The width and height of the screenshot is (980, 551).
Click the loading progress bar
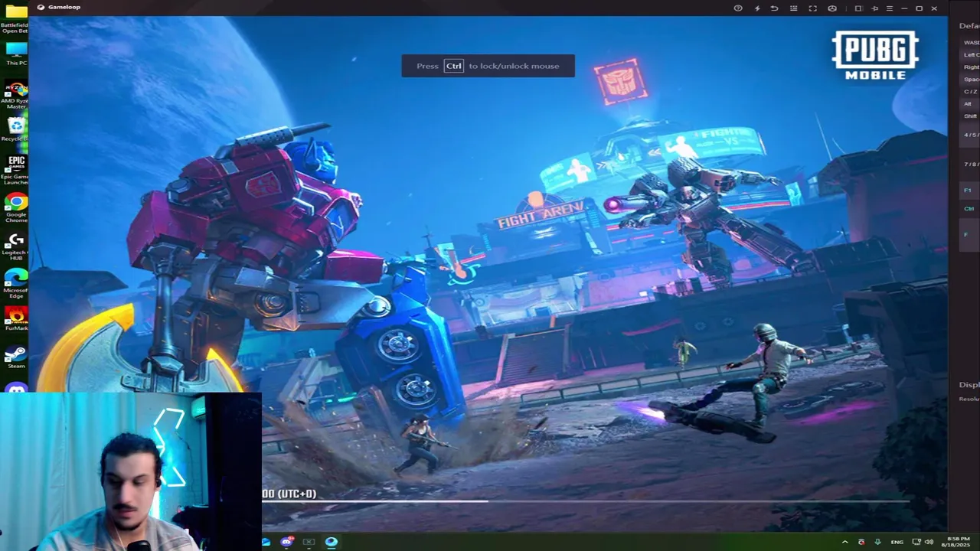tap(586, 501)
